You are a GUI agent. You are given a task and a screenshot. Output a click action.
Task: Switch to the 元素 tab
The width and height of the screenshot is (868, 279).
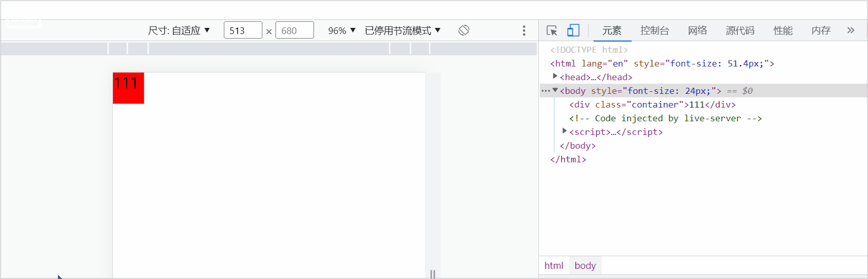[612, 30]
